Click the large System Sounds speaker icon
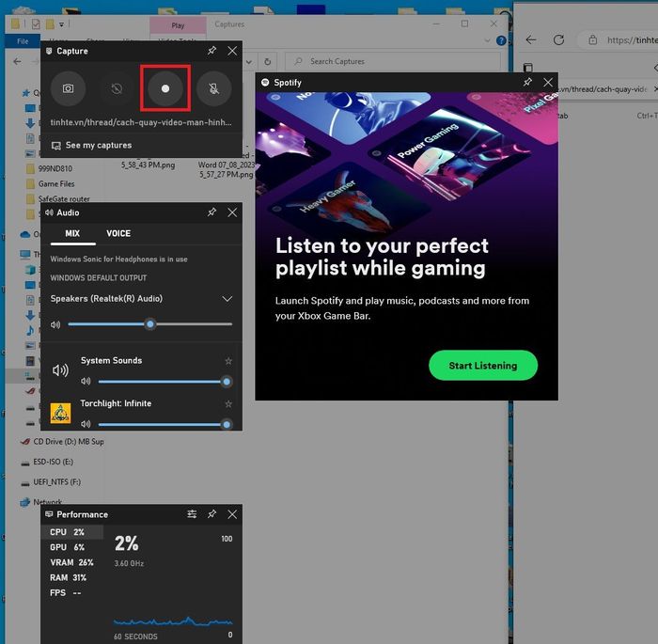 pos(60,370)
